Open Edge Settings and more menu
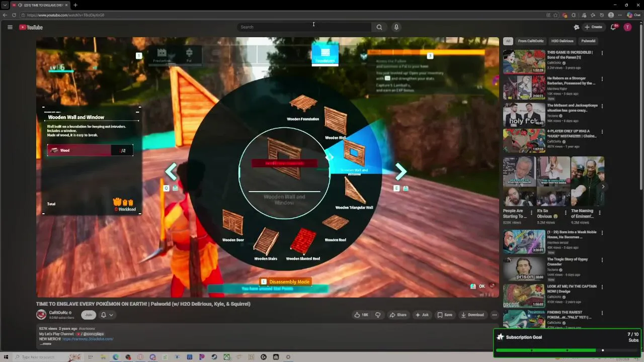This screenshot has height=362, width=644. coord(620,15)
